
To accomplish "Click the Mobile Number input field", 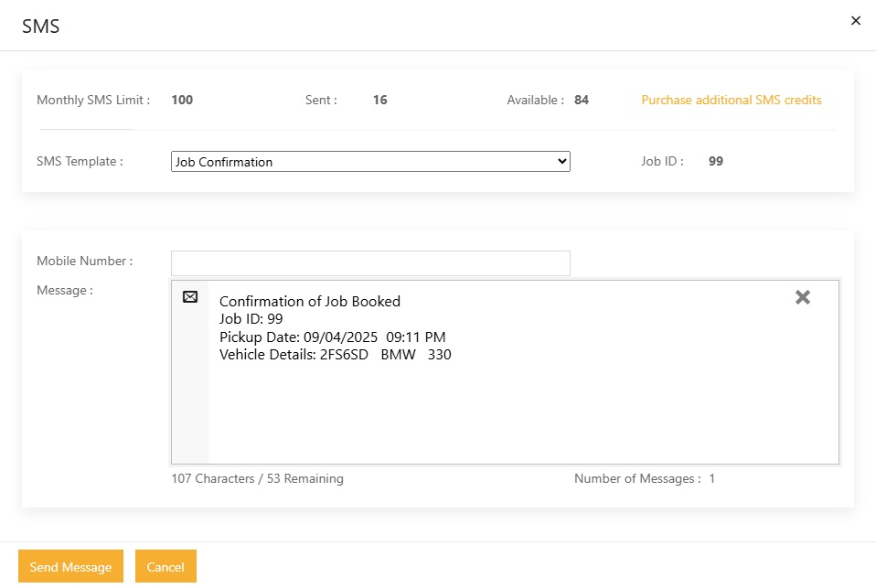I will coord(370,263).
